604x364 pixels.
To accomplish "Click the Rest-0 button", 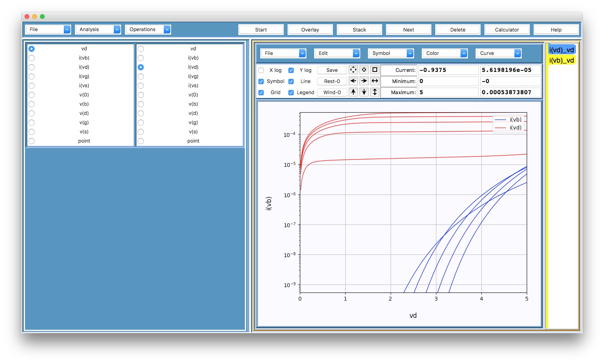I will pyautogui.click(x=332, y=81).
